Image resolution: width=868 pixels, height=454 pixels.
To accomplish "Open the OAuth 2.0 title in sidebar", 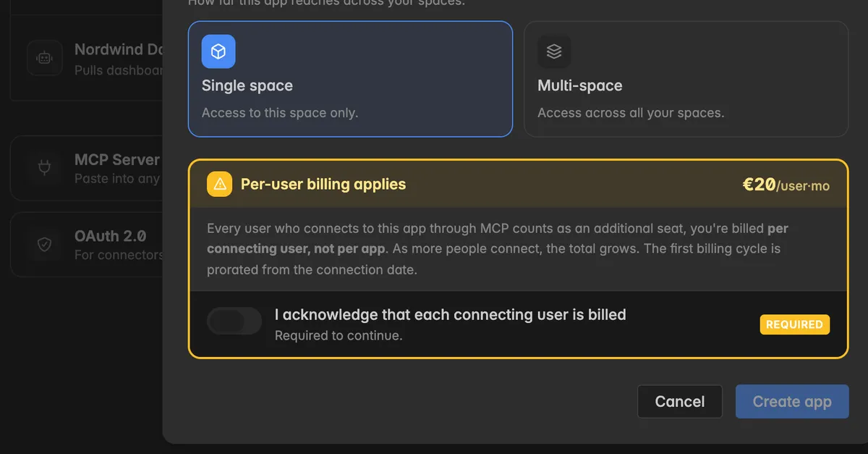I will (111, 236).
